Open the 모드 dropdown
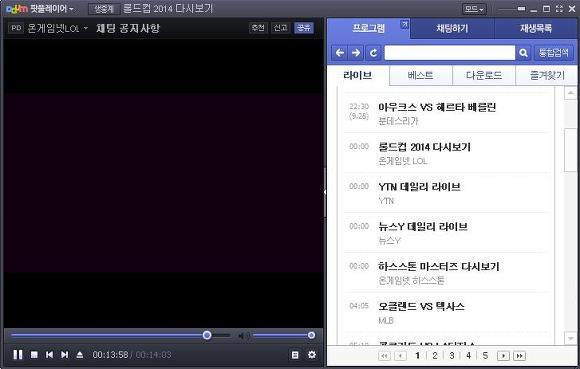This screenshot has height=369, width=580. (x=474, y=9)
